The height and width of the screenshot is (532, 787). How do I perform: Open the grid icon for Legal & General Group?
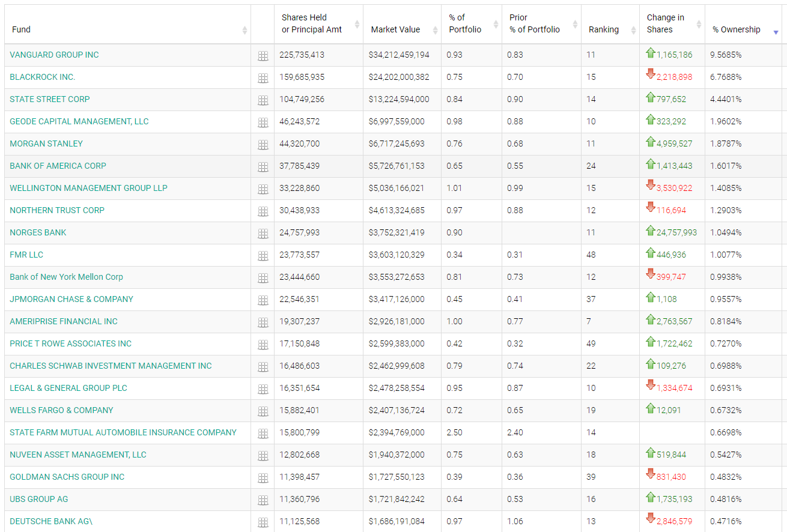pyautogui.click(x=263, y=389)
